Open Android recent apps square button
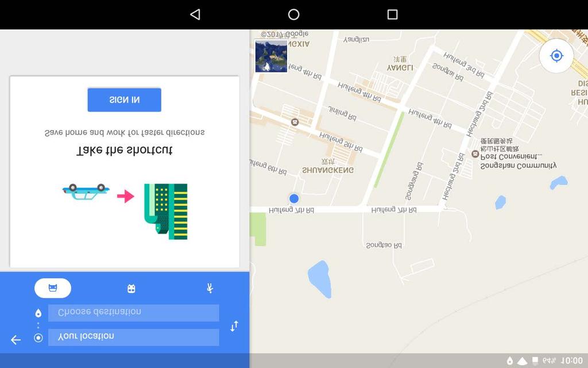Screen dimensions: 588x368 [x=392, y=14]
